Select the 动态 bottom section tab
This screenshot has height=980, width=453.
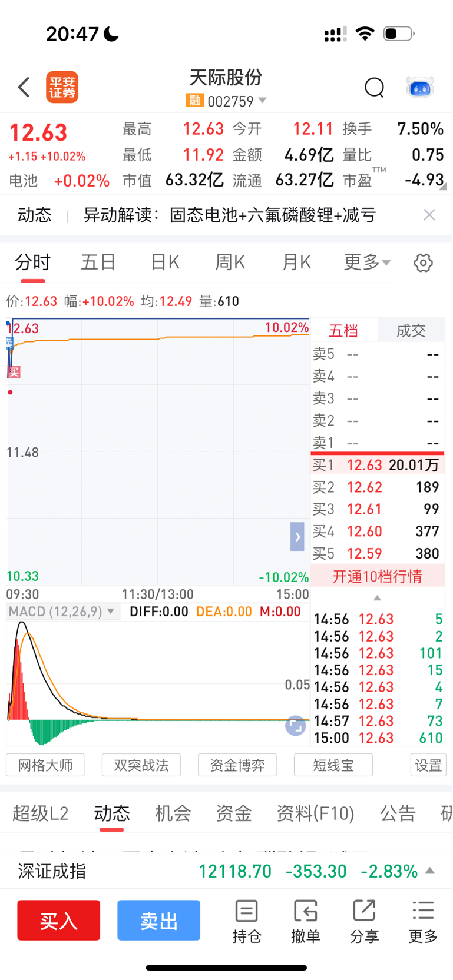pyautogui.click(x=112, y=813)
